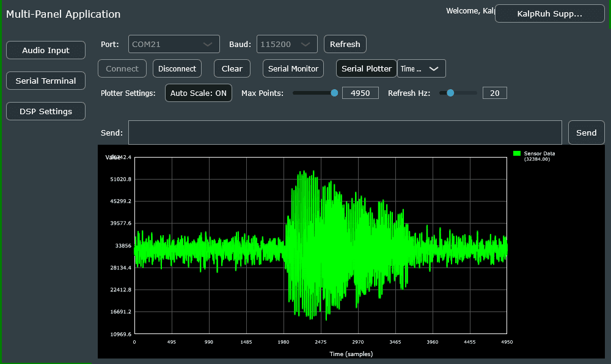
Task: Toggle the Serial Plotter view
Action: pos(366,68)
